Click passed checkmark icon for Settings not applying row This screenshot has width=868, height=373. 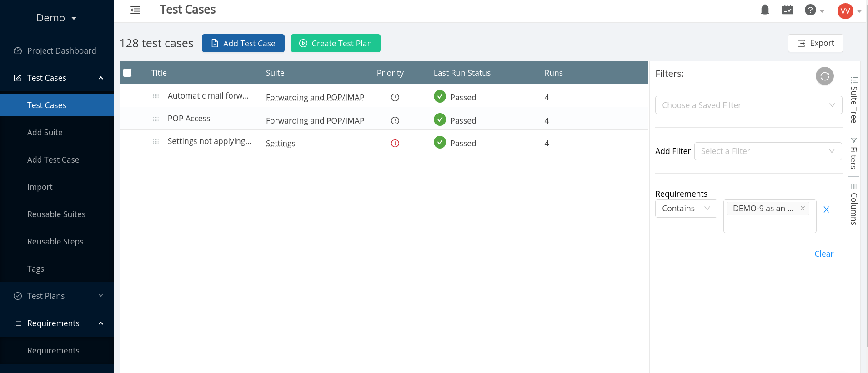(440, 142)
